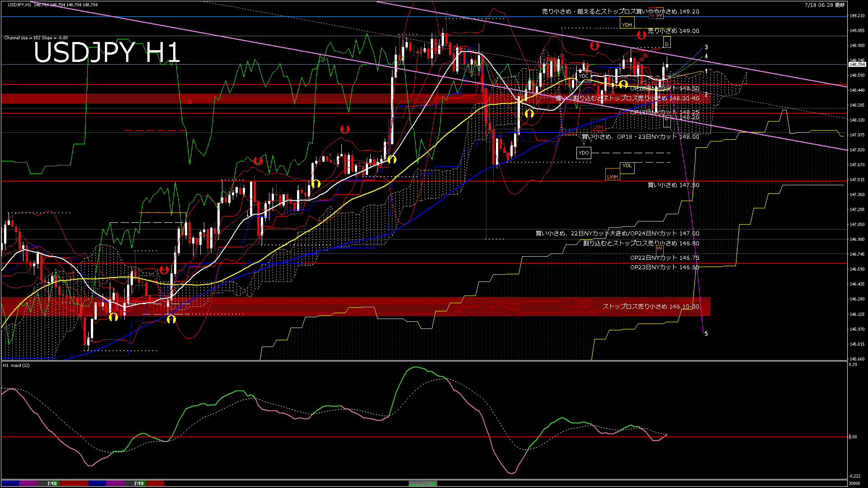Select annotation 割り込むとストップロス売り小さめ 146.90
The width and height of the screenshot is (868, 488).
[x=641, y=243]
